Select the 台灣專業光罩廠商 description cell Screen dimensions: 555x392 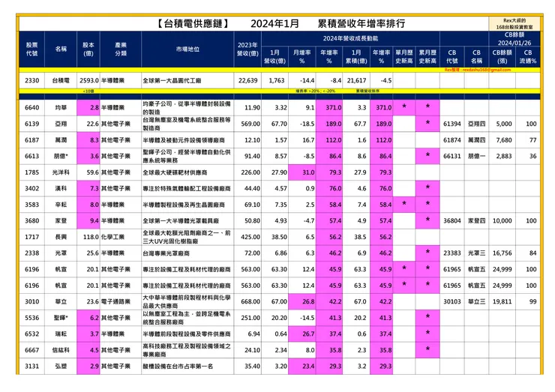[x=187, y=253]
